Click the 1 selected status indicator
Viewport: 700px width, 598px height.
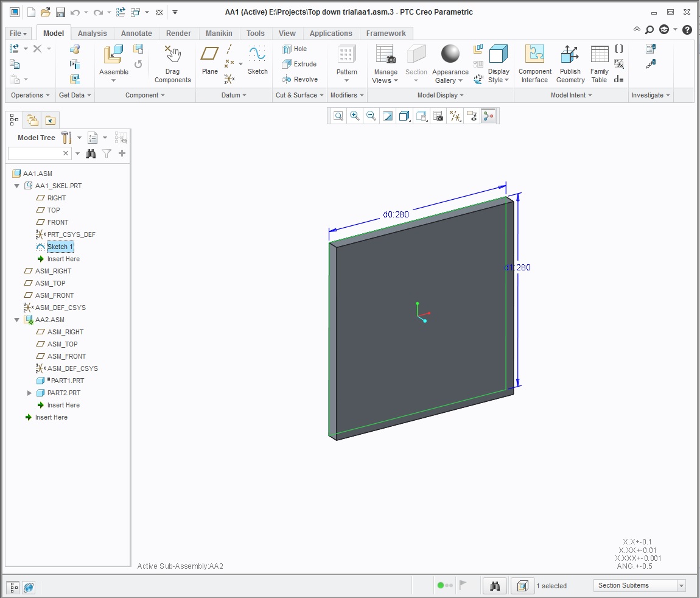(551, 586)
